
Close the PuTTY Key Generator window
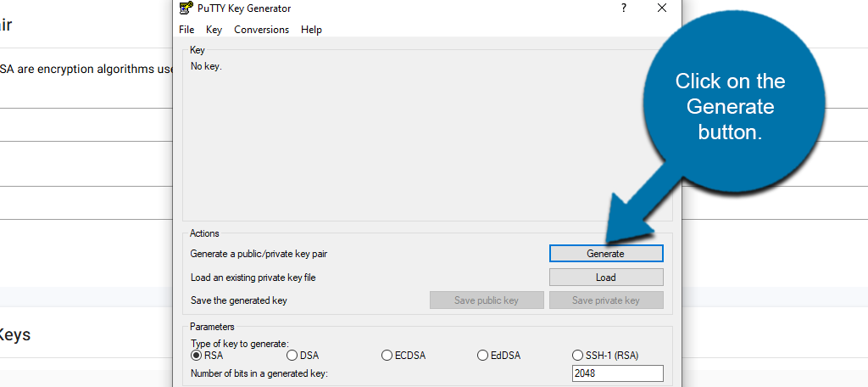[x=662, y=8]
